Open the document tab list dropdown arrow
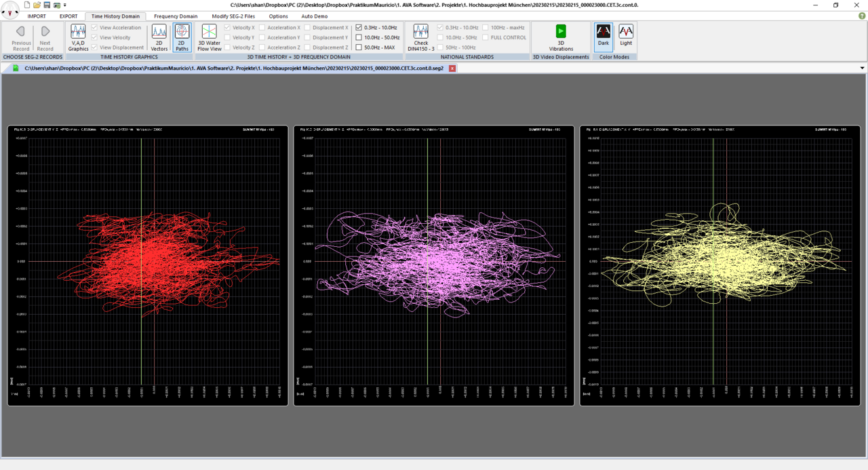 pos(862,68)
